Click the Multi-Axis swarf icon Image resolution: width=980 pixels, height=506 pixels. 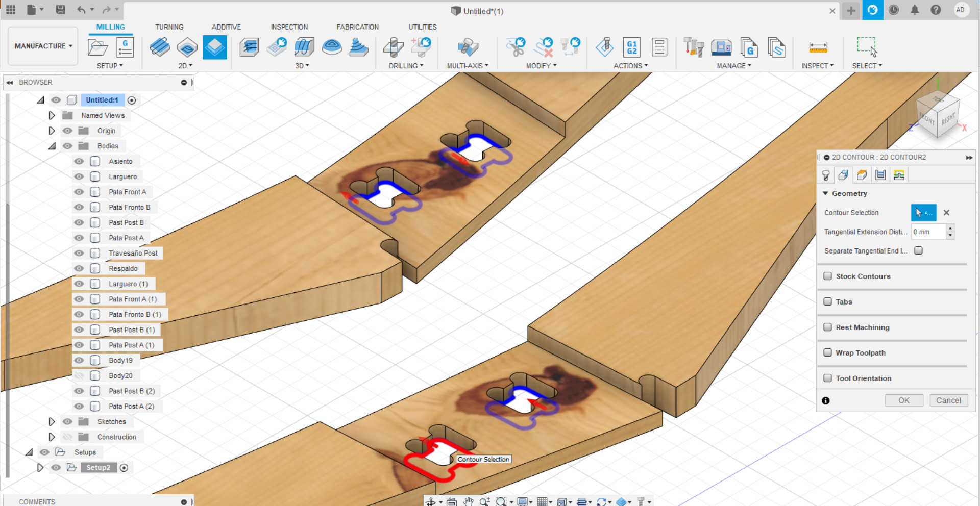coord(468,48)
